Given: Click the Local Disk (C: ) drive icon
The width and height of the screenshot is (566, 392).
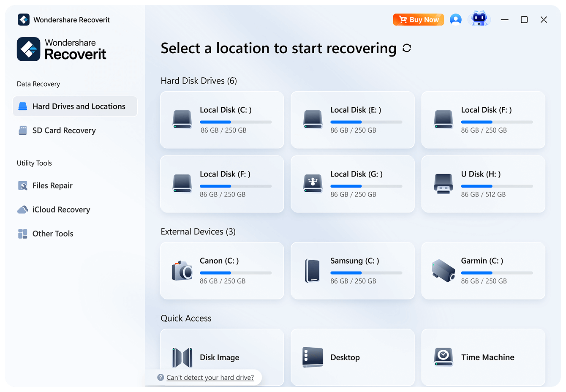Looking at the screenshot, I should click(x=182, y=120).
